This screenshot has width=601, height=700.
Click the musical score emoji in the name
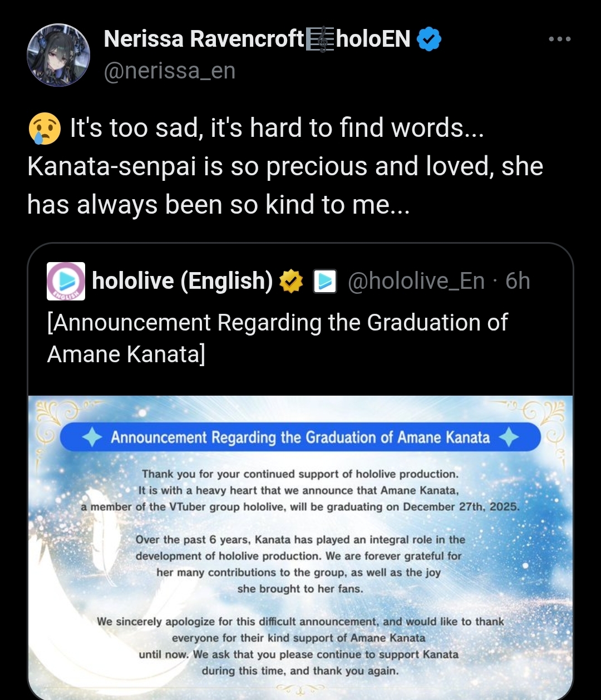tap(321, 40)
